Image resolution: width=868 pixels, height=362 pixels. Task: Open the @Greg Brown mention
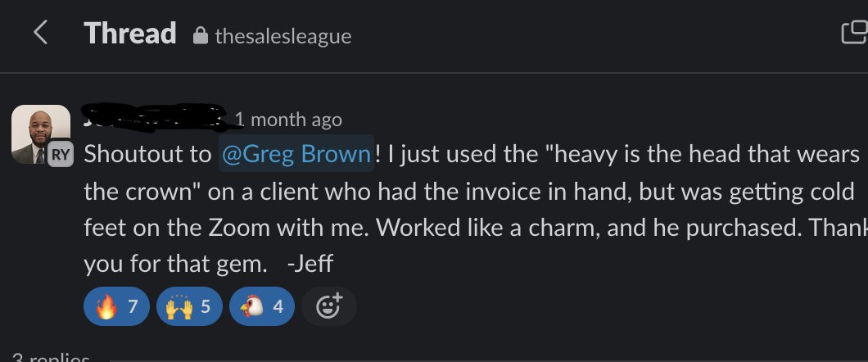coord(296,153)
